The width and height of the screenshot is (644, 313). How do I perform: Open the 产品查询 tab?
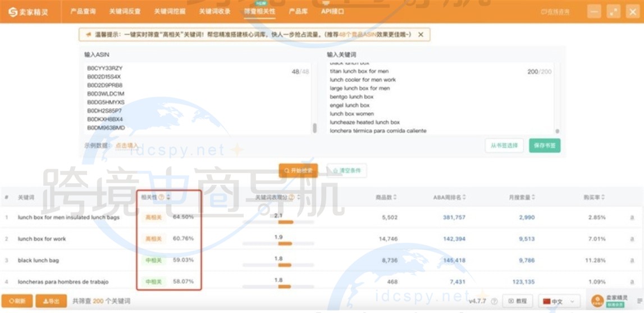pyautogui.click(x=83, y=11)
